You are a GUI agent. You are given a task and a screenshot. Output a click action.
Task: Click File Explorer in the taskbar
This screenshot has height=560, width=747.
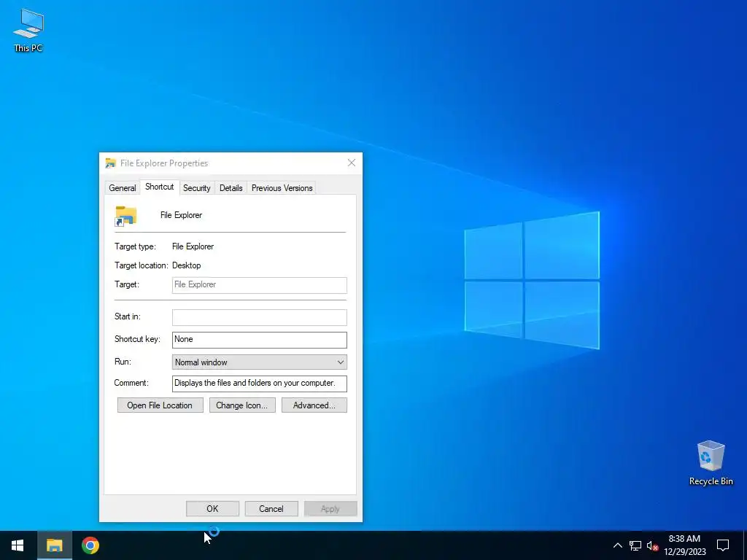click(x=54, y=545)
